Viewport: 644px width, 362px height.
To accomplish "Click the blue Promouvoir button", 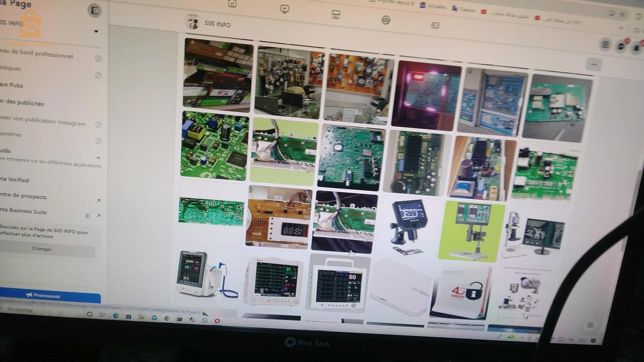I will point(47,296).
